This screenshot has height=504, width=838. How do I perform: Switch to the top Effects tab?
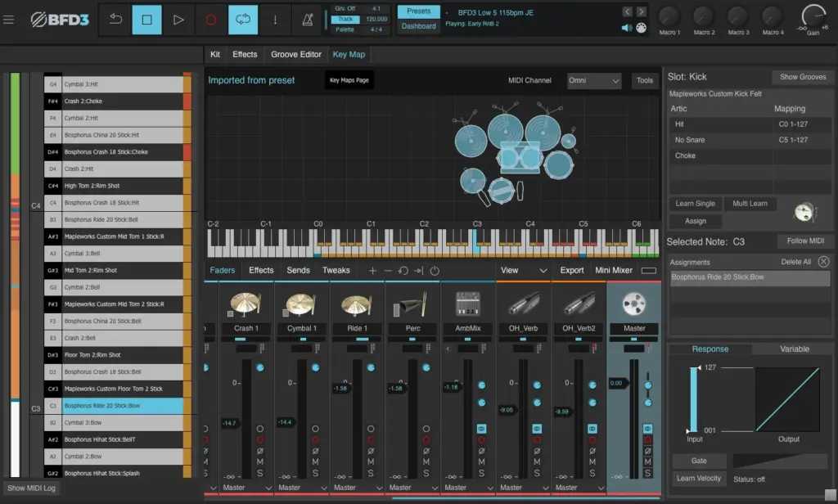point(245,55)
